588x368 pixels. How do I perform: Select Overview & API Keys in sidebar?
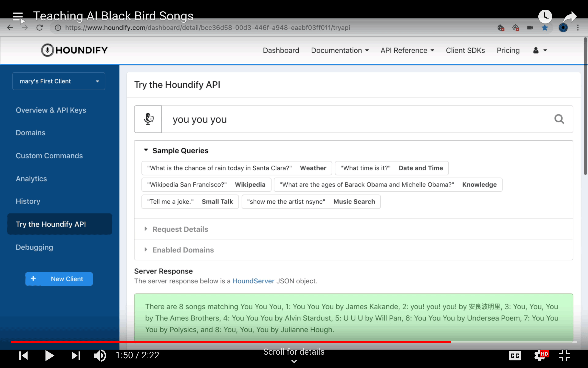pos(51,110)
